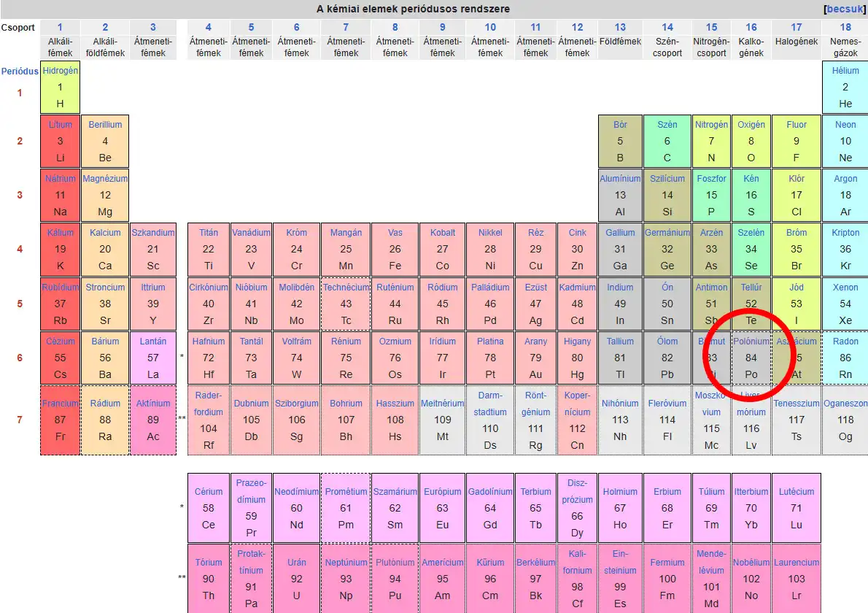Open the Nitrogén element link

711,125
